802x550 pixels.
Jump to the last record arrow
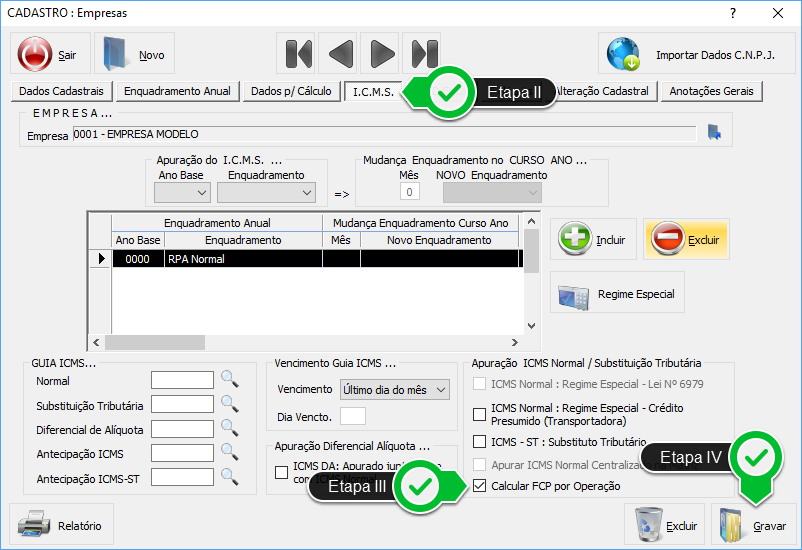425,53
